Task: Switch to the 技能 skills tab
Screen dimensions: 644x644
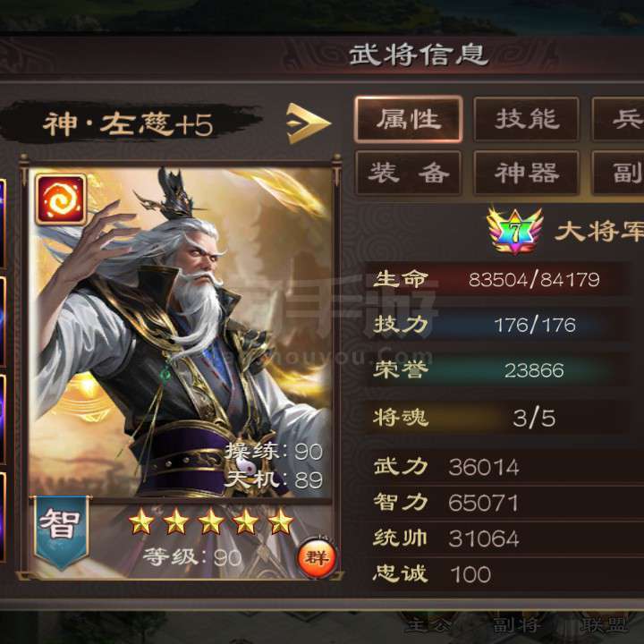Action: point(527,120)
